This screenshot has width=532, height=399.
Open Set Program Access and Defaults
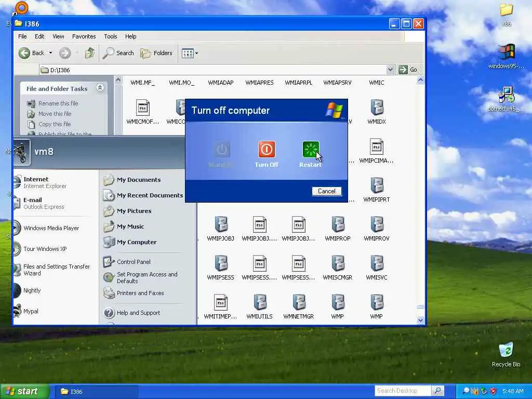148,277
